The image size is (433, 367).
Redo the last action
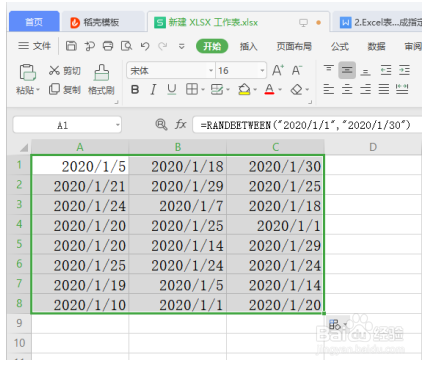(x=163, y=46)
